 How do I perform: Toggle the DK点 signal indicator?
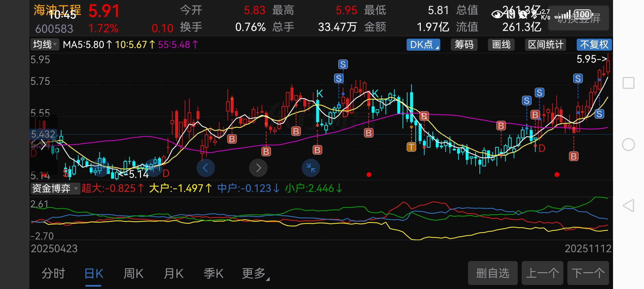(423, 45)
